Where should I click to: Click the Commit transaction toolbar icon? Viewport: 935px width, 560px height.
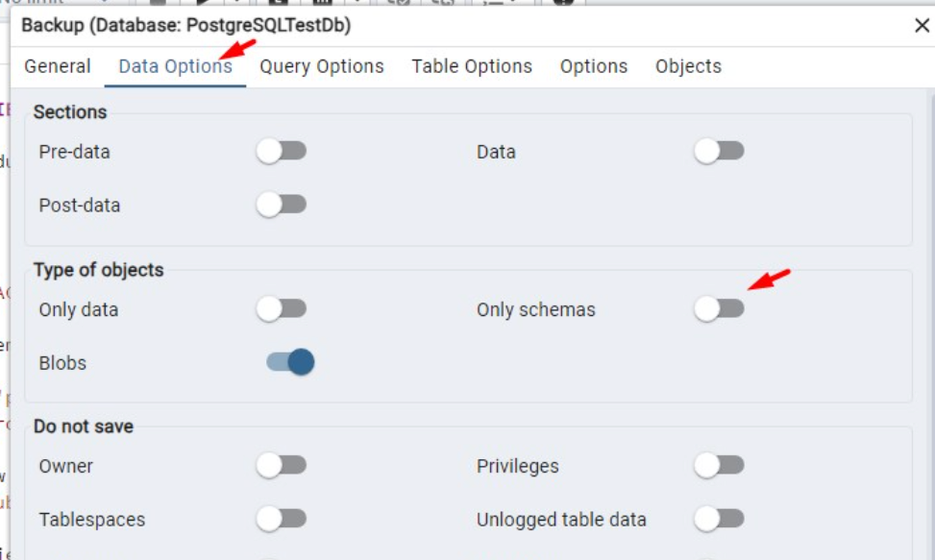click(399, 3)
